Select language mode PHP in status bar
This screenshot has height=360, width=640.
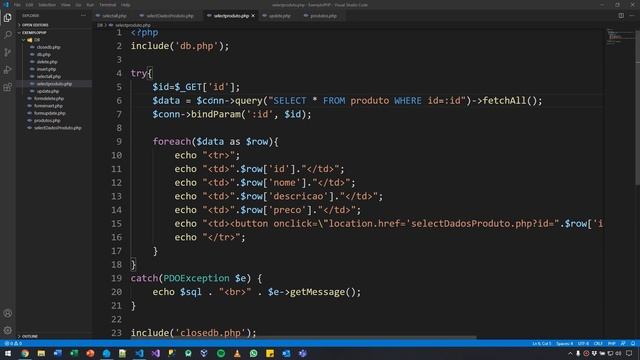point(611,344)
